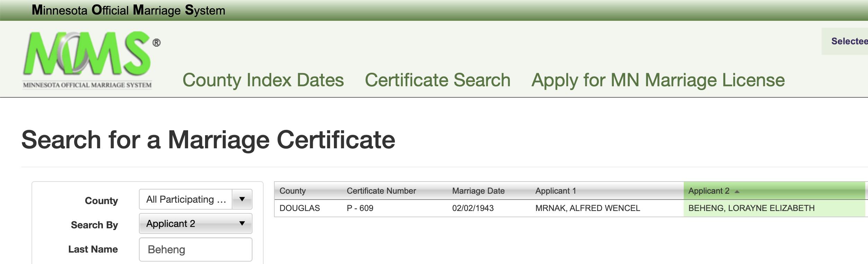Image resolution: width=868 pixels, height=264 pixels.
Task: Click the sort arrow beside Applicant 2 header
Action: pos(737,192)
